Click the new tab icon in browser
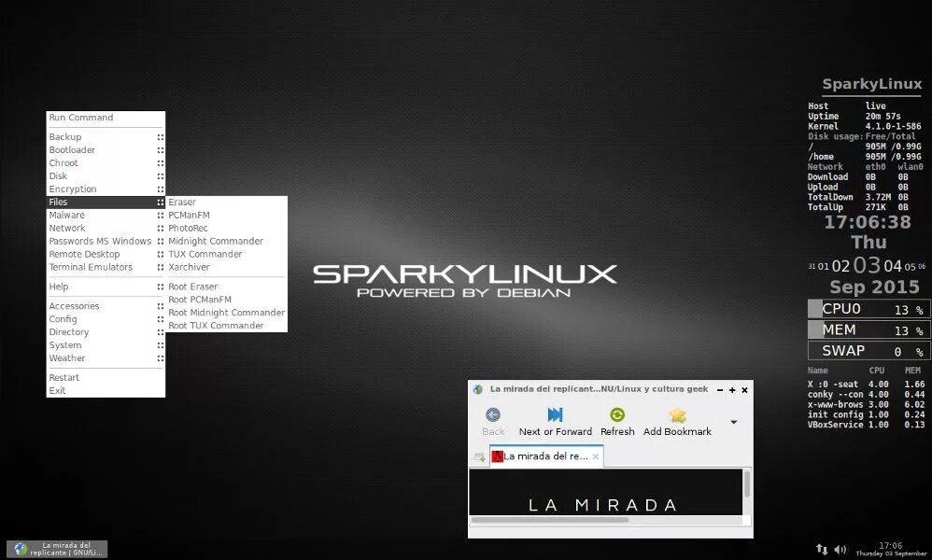 point(479,456)
